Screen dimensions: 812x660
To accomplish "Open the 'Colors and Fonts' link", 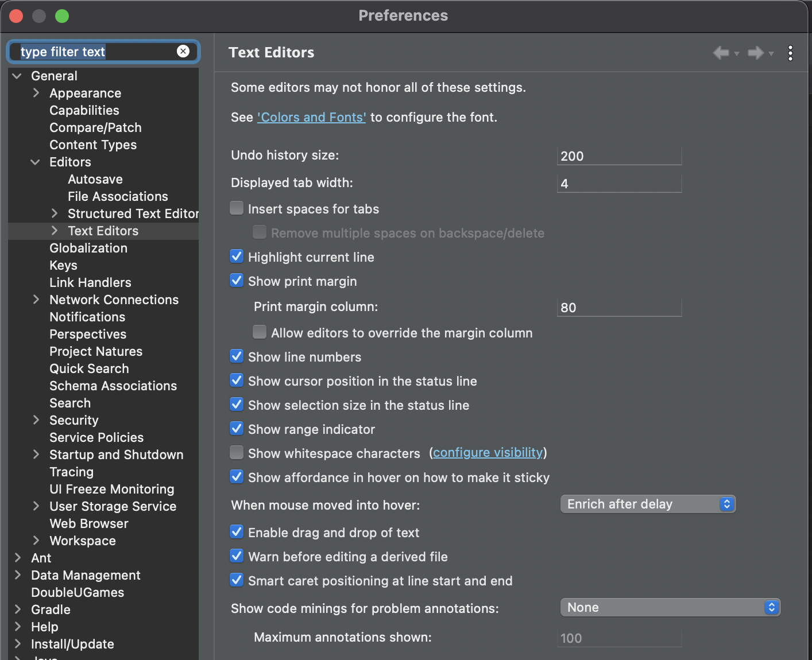I will coord(311,117).
